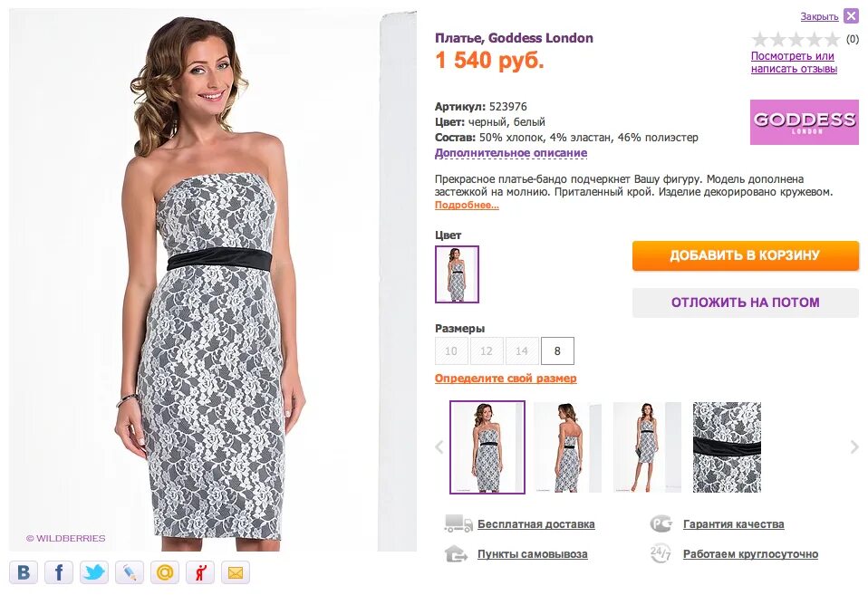
Task: Select size 8
Action: click(x=557, y=350)
